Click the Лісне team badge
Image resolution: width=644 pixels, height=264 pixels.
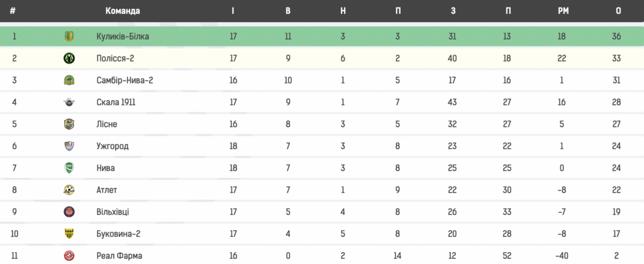69,124
